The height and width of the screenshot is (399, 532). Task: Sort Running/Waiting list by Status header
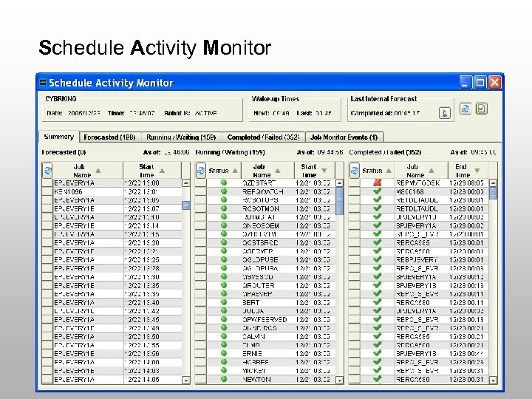[223, 171]
